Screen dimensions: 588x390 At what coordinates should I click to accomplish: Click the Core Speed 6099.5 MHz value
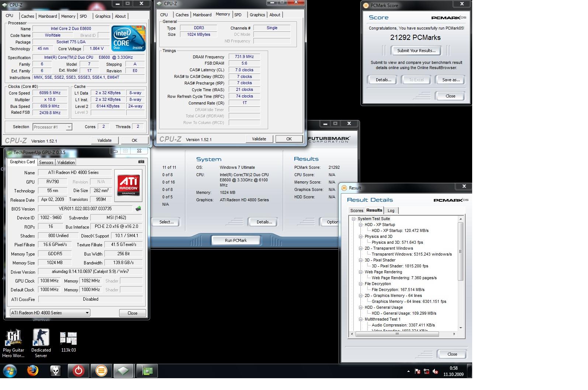tap(50, 93)
